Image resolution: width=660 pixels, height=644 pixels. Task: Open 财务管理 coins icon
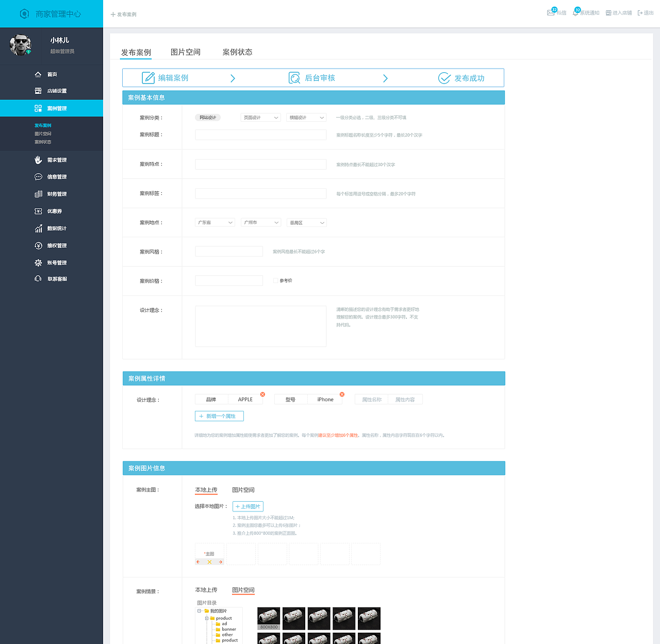pos(38,194)
